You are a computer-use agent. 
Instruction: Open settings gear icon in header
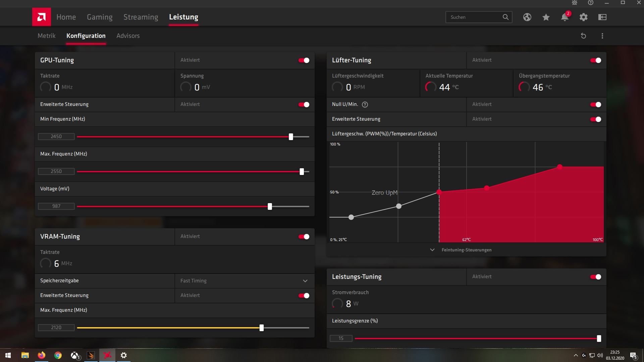tap(583, 17)
